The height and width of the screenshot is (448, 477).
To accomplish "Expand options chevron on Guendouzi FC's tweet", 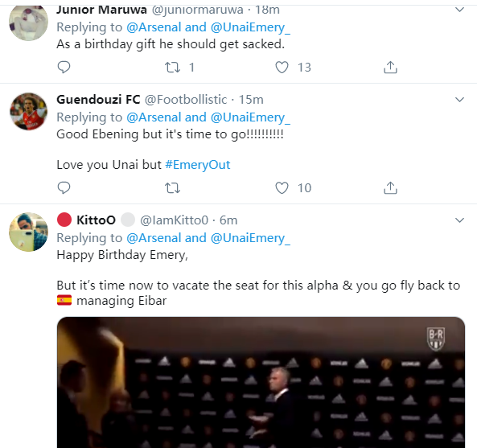I will coord(459,100).
